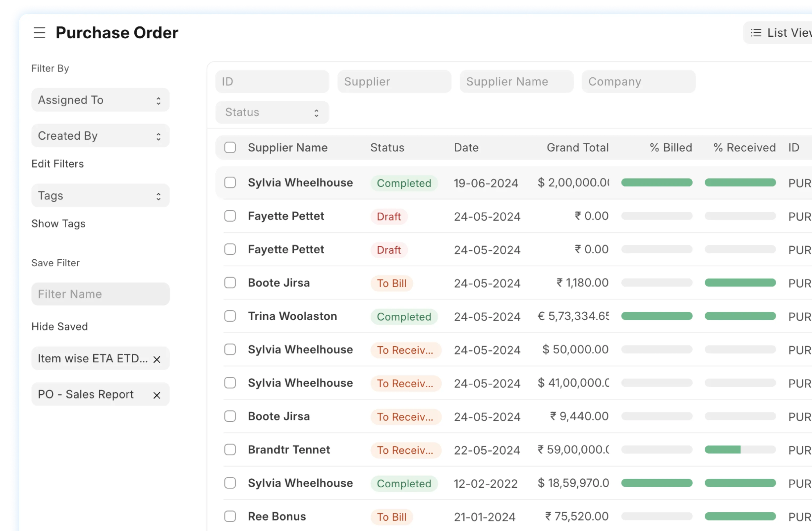812x531 pixels.
Task: Open the Assigned To filter dropdown
Action: (100, 100)
